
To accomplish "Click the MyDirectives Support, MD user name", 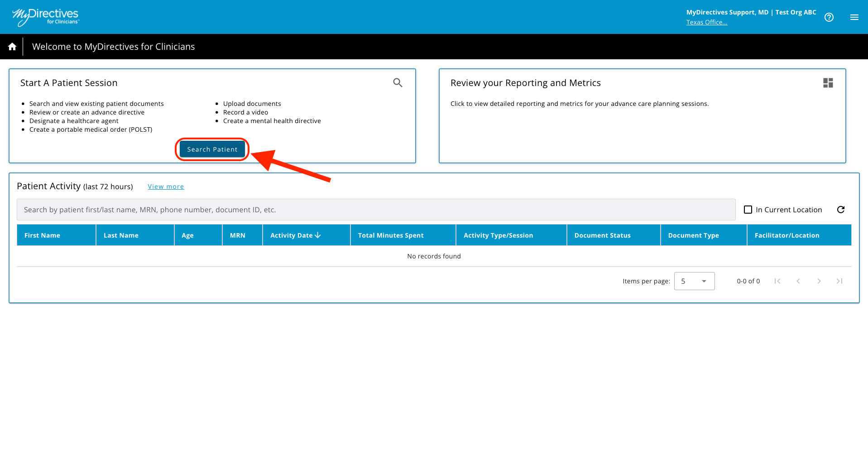I will tap(727, 12).
